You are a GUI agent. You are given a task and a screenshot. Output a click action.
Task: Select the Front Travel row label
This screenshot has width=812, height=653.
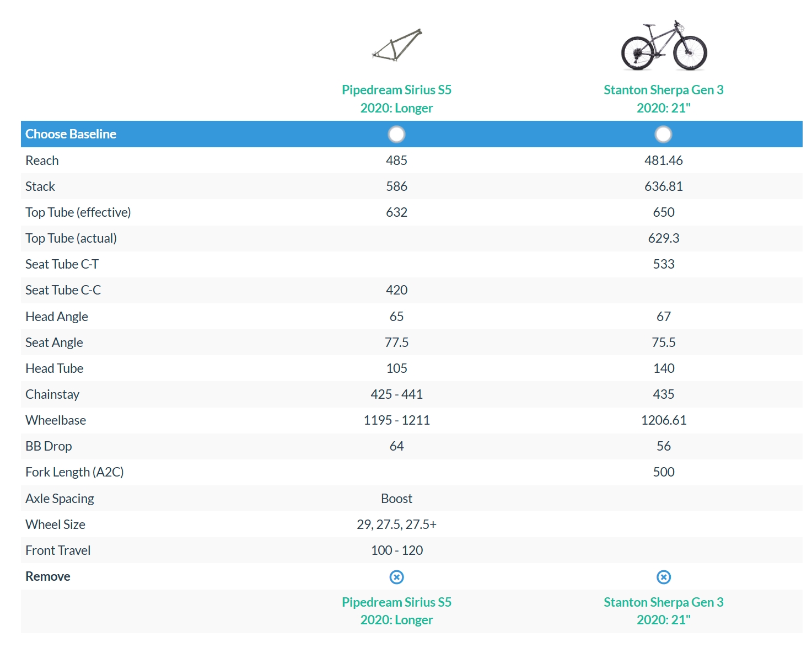(x=58, y=550)
